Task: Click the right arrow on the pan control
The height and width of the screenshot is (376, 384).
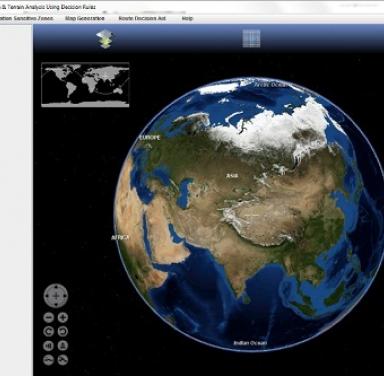Action: point(64,296)
